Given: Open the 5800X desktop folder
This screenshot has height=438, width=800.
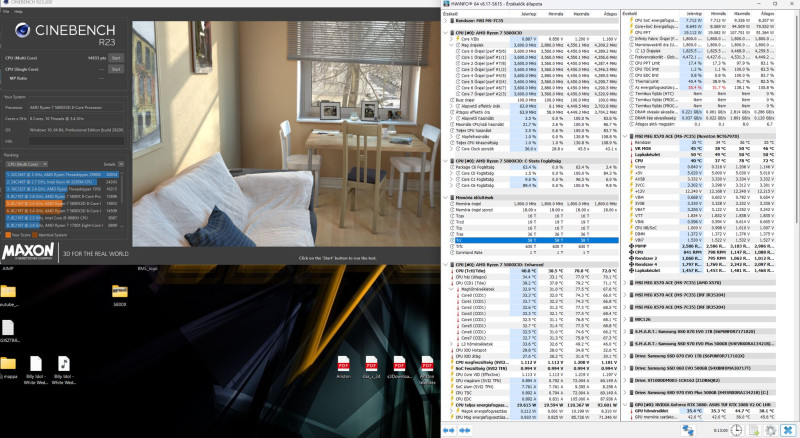Looking at the screenshot, I should coord(119,295).
